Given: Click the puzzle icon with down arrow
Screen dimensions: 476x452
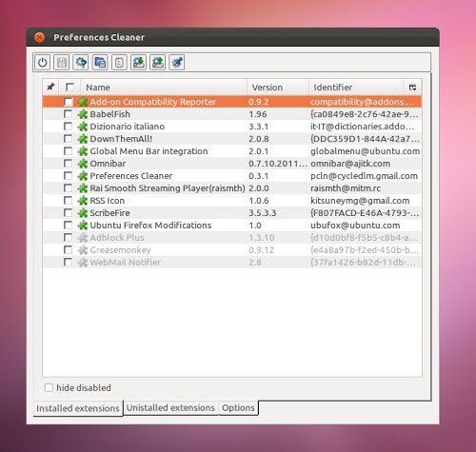Looking at the screenshot, I should pos(138,63).
